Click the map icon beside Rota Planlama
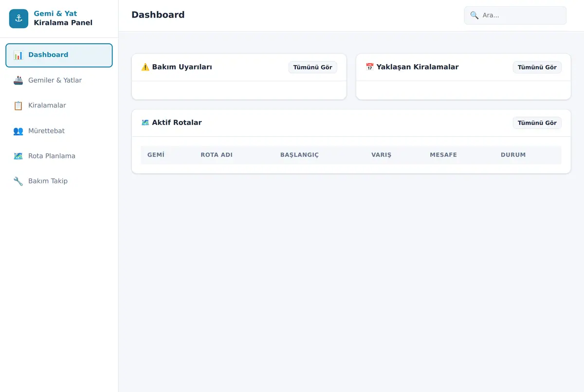 pyautogui.click(x=18, y=156)
